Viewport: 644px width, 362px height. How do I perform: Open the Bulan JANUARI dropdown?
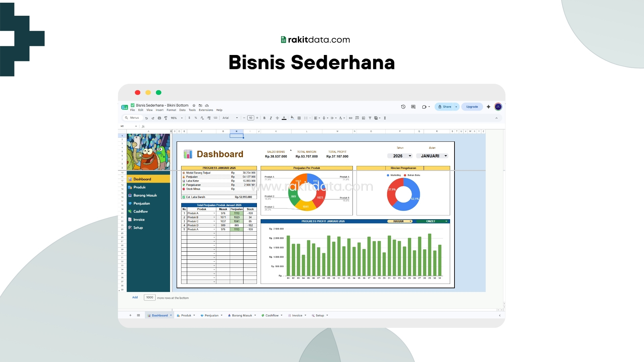pyautogui.click(x=432, y=156)
